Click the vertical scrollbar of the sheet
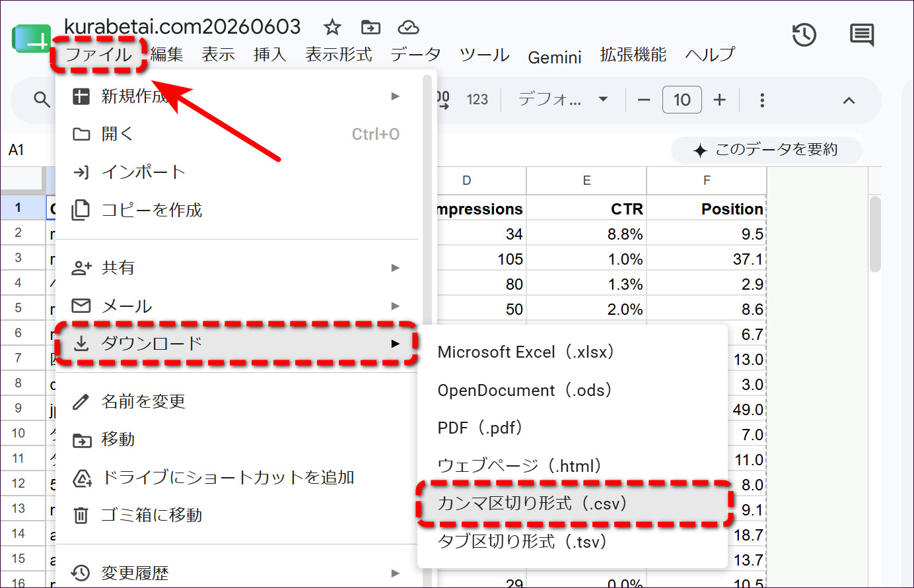The width and height of the screenshot is (914, 588). (875, 234)
